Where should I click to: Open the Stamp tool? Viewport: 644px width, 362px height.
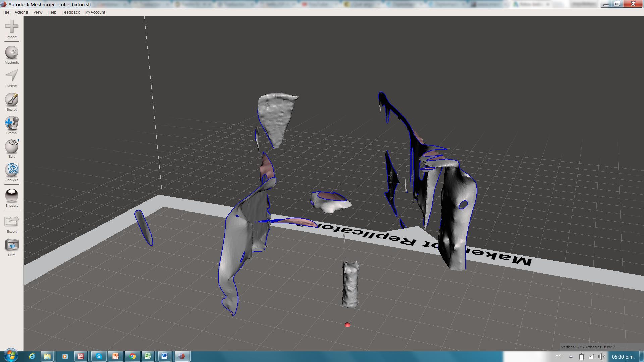point(12,123)
